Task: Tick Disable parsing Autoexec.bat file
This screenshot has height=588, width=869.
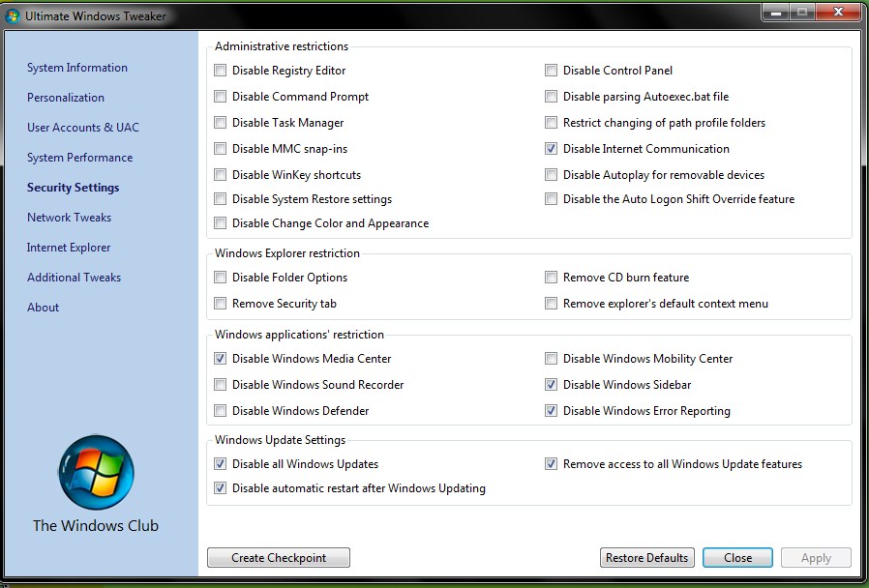Action: pyautogui.click(x=551, y=97)
